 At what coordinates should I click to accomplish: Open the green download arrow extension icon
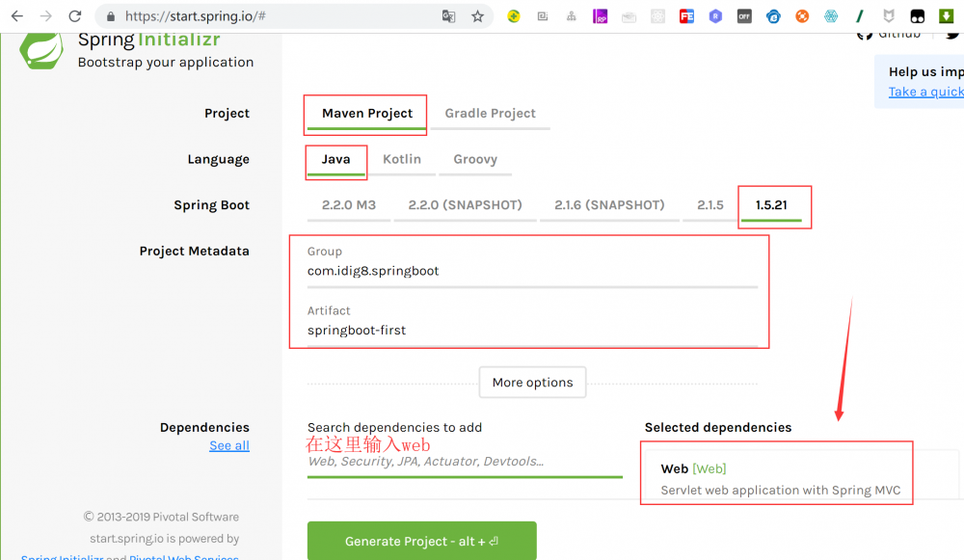(x=947, y=16)
